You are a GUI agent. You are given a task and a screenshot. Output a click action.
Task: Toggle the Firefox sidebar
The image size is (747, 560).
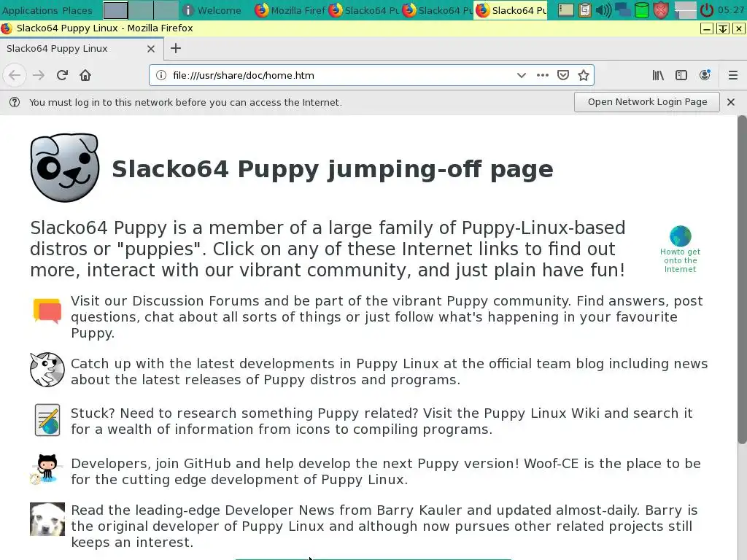click(681, 75)
